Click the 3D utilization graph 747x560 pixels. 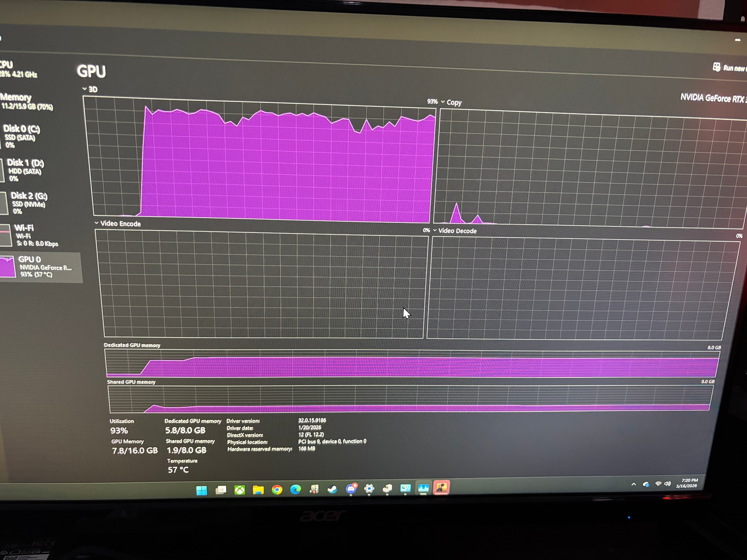260,160
